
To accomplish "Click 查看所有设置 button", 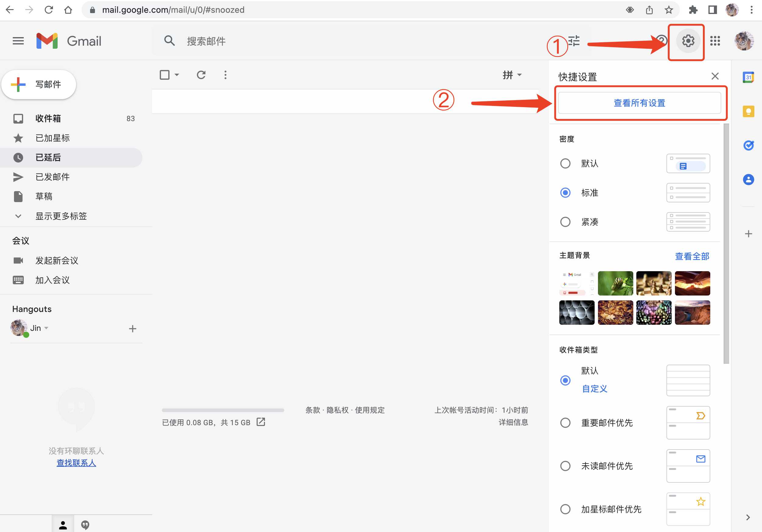I will [640, 103].
